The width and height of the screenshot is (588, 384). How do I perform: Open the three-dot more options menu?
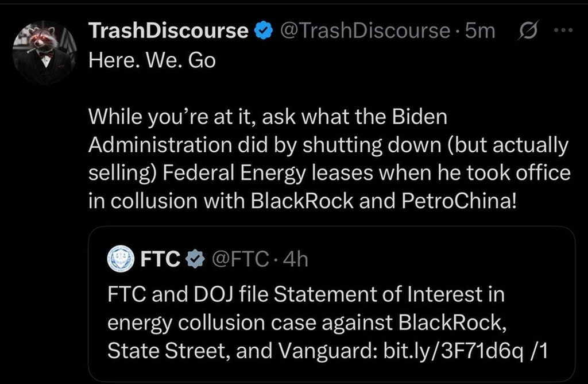(564, 30)
